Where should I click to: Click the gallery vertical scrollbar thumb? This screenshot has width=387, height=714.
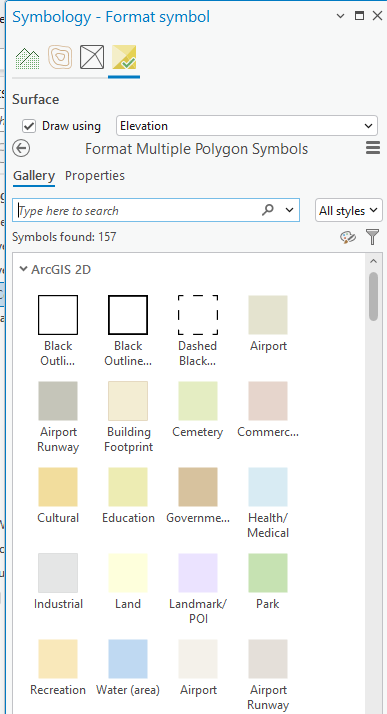click(x=373, y=296)
